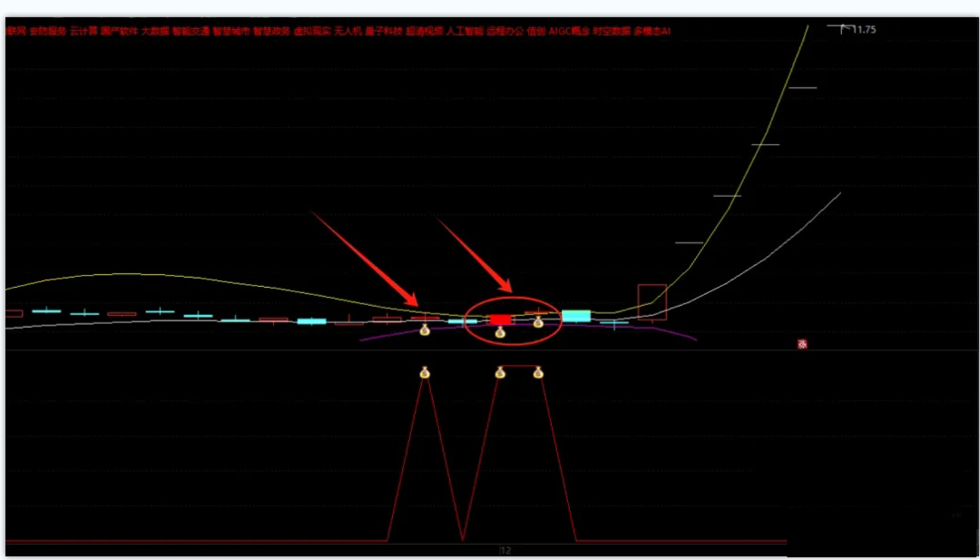Click the red 涨 marker icon
The height and width of the screenshot is (560, 980).
[x=802, y=344]
